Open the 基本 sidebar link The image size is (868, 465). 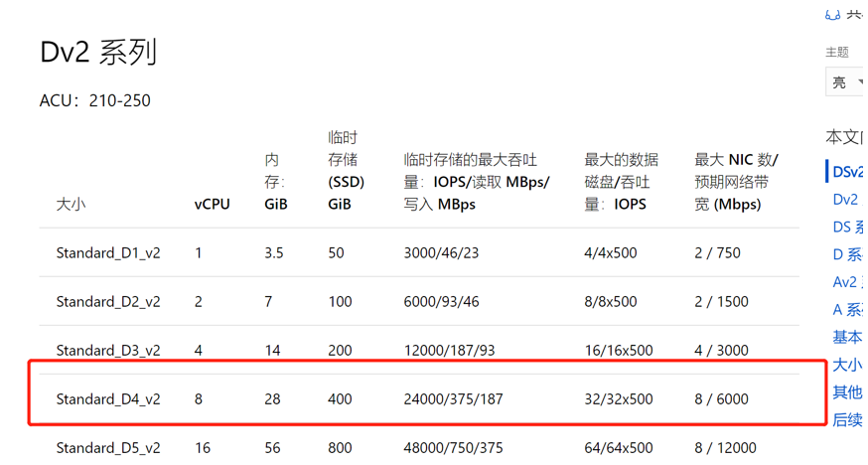coord(847,337)
